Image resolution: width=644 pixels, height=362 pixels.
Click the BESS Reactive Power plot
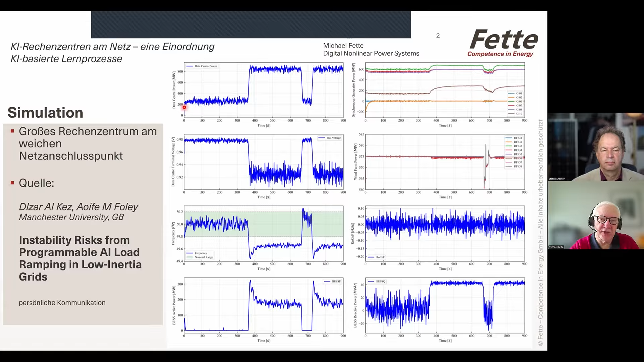point(445,305)
